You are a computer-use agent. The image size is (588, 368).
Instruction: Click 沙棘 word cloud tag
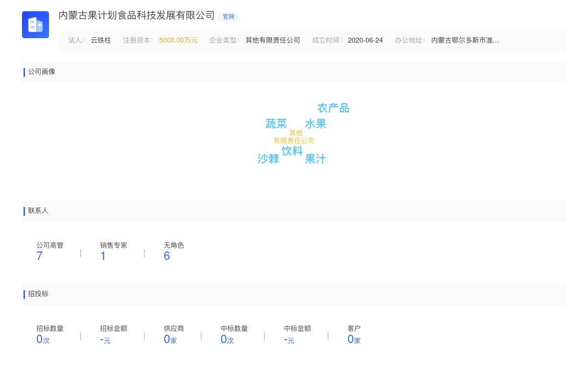coord(268,159)
